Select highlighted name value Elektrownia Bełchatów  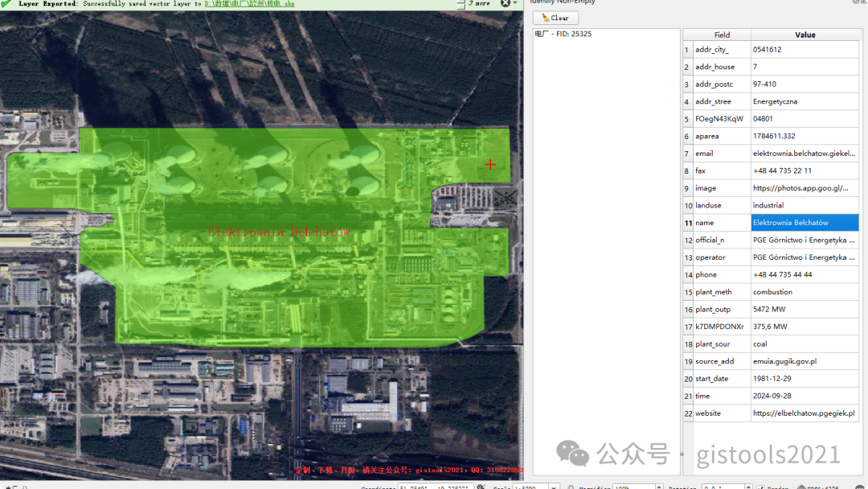[805, 223]
